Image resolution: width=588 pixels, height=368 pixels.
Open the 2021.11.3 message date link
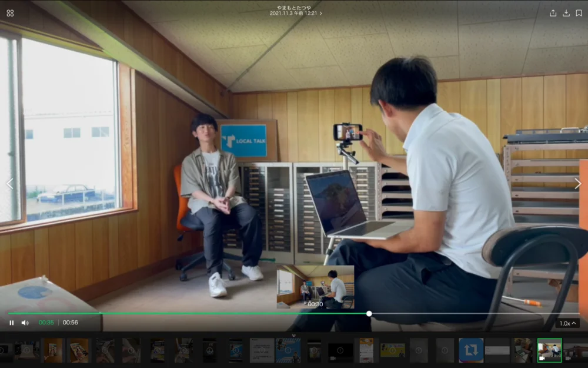tap(296, 13)
